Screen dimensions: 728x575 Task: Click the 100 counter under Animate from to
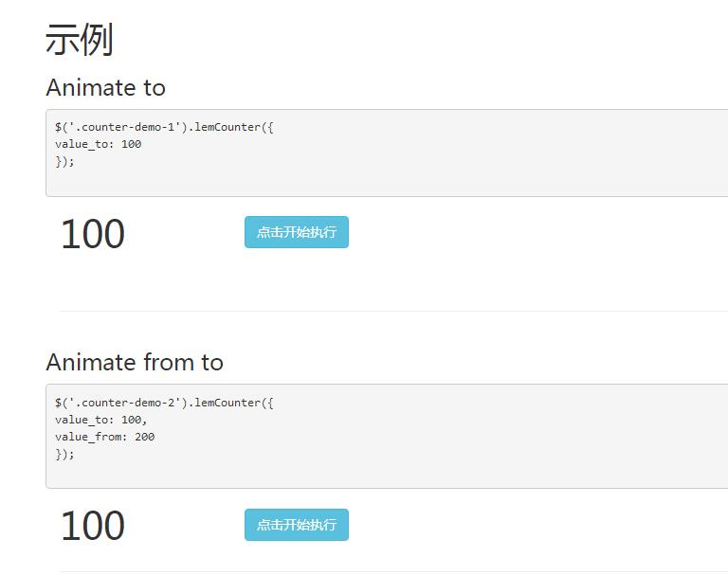(x=93, y=527)
